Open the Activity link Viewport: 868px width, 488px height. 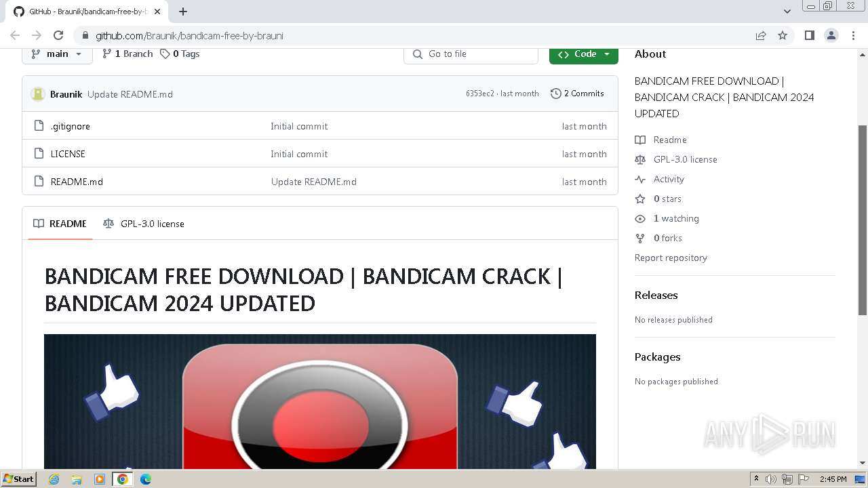point(660,179)
